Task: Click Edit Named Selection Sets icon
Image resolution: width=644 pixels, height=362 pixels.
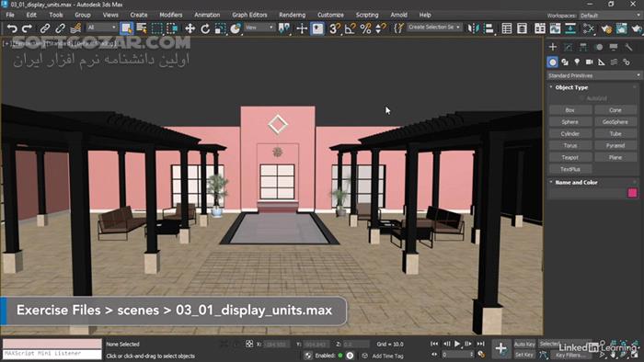Action: click(398, 28)
